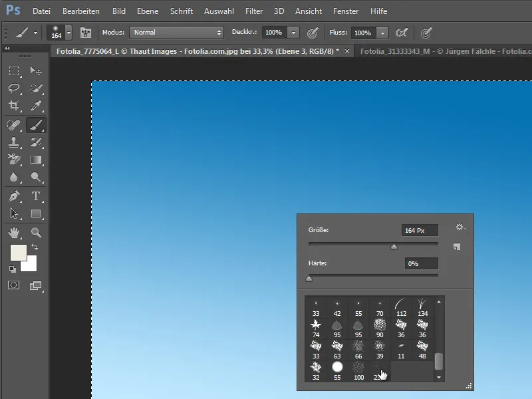Switch to Fotolia_31333343_M document tab
The image size is (532, 399).
pos(444,51)
